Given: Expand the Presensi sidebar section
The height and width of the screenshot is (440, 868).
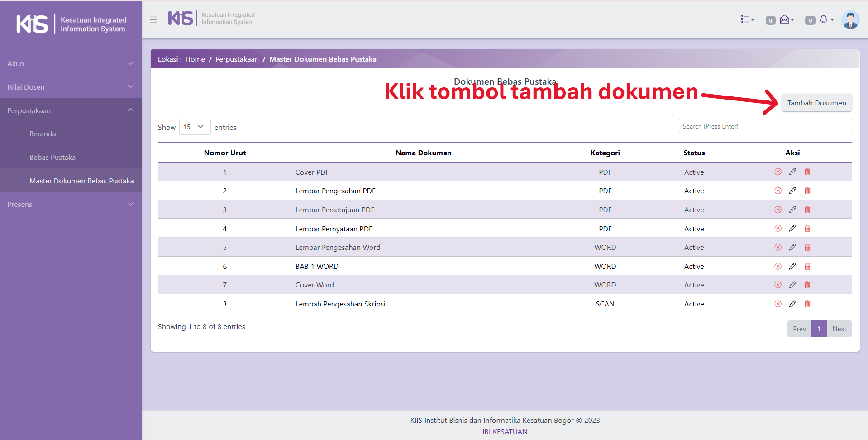Looking at the screenshot, I should [71, 205].
